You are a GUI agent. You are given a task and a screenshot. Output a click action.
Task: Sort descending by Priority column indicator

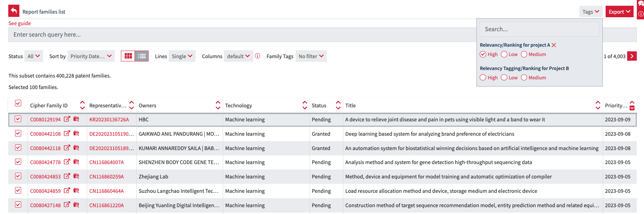click(x=632, y=108)
